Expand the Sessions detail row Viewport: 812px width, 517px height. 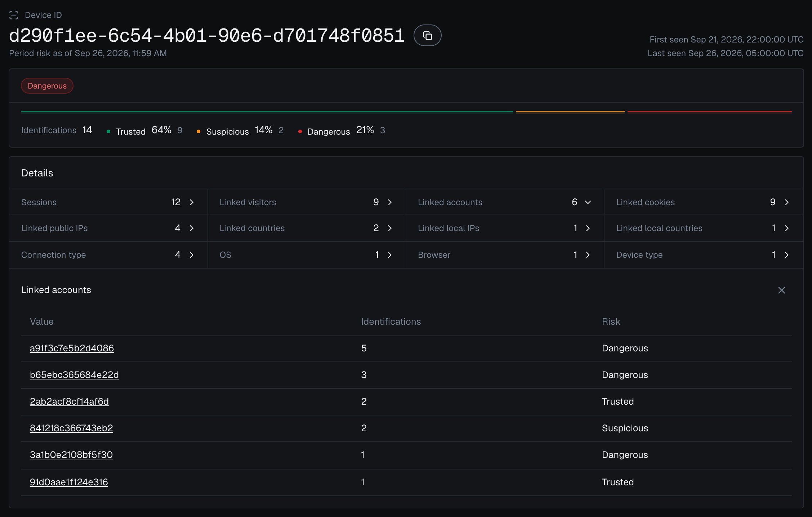(x=108, y=202)
